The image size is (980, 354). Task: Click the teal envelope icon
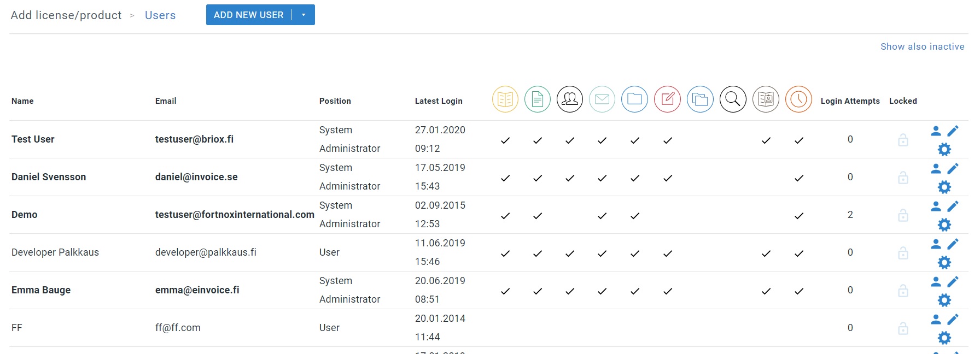tap(602, 99)
